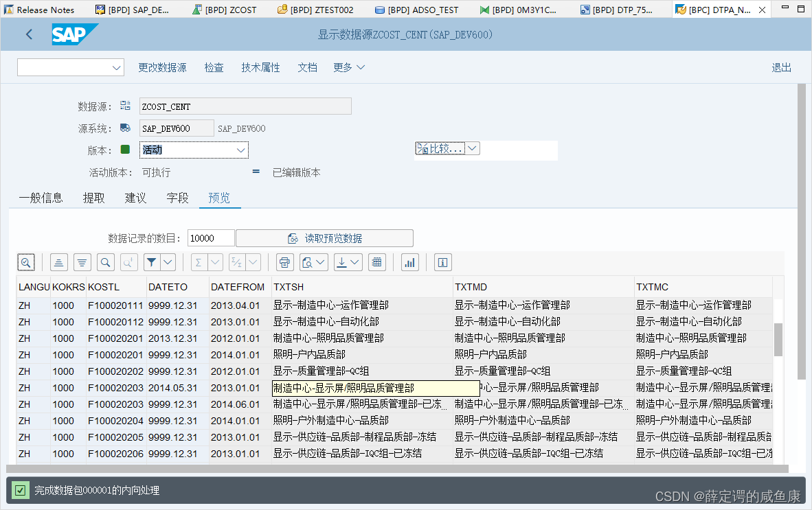
Task: Sort ascending using the toolbar icon
Action: [x=59, y=262]
